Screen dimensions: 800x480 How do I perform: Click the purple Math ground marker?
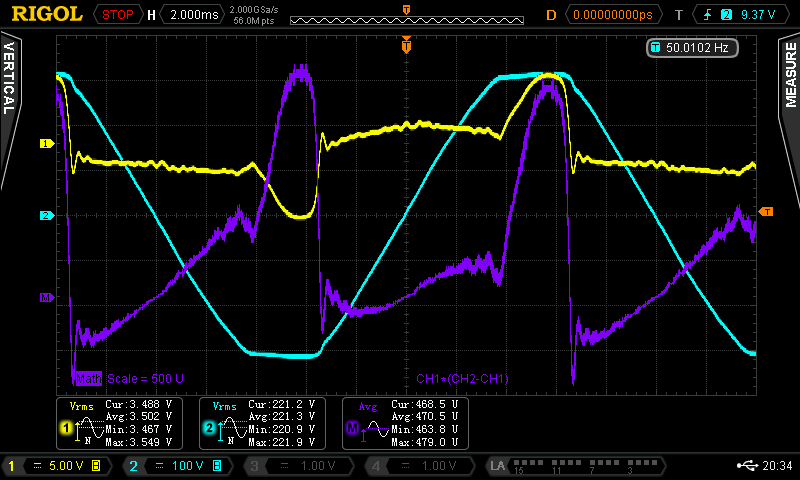pyautogui.click(x=46, y=297)
